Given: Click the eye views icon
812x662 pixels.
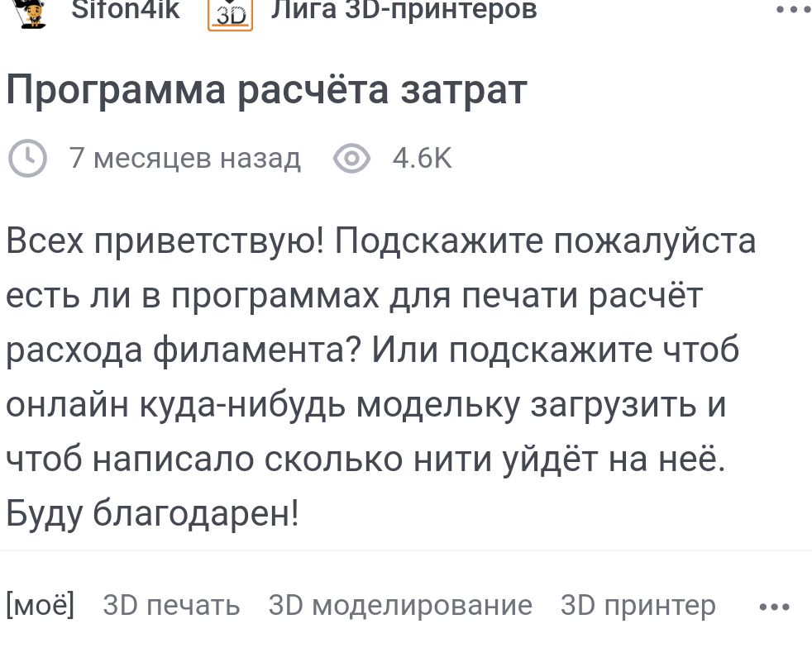Looking at the screenshot, I should tap(351, 158).
